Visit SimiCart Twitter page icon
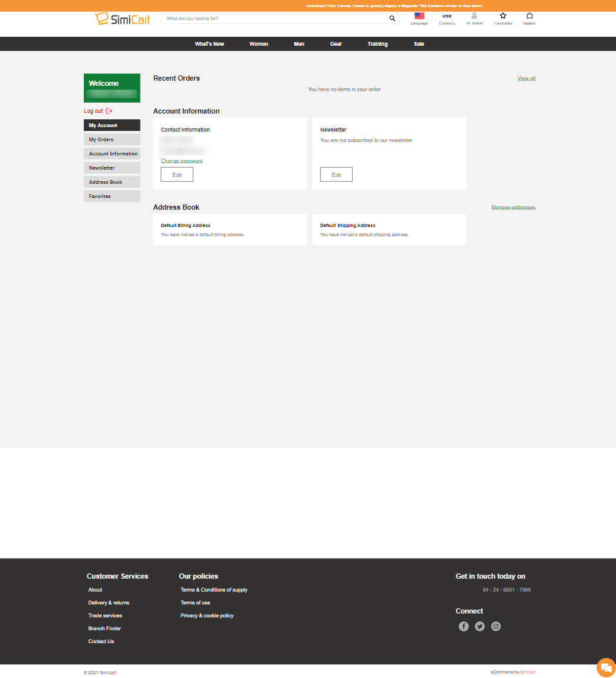The width and height of the screenshot is (616, 678). click(x=480, y=626)
